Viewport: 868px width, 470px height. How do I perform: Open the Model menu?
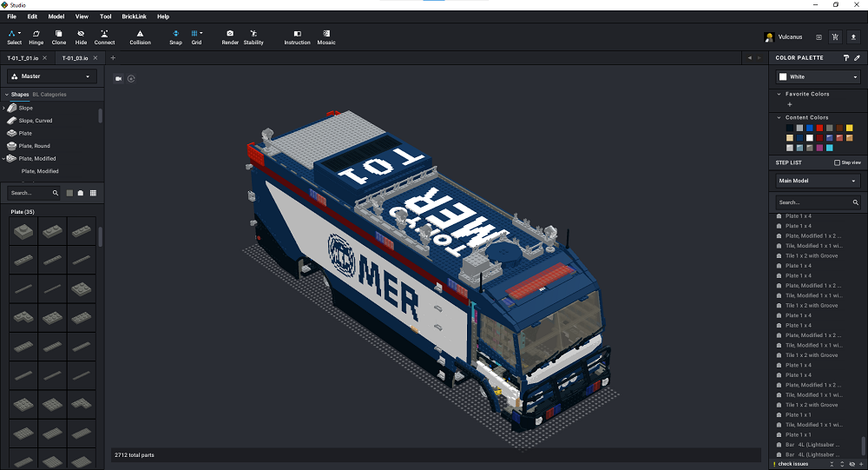(56, 17)
